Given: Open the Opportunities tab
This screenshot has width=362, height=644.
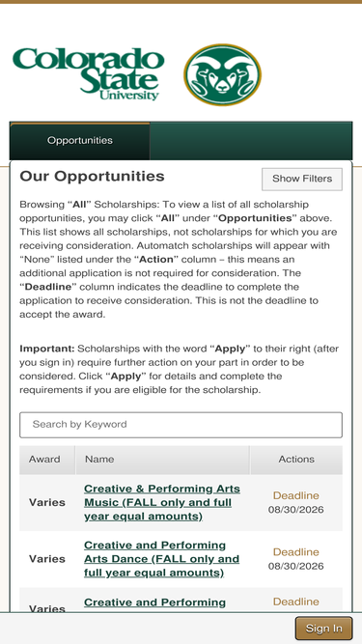Looking at the screenshot, I should (79, 140).
